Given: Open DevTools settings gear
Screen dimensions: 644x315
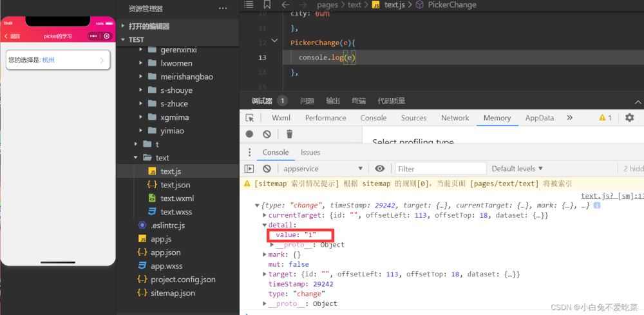Looking at the screenshot, I should pyautogui.click(x=629, y=118).
